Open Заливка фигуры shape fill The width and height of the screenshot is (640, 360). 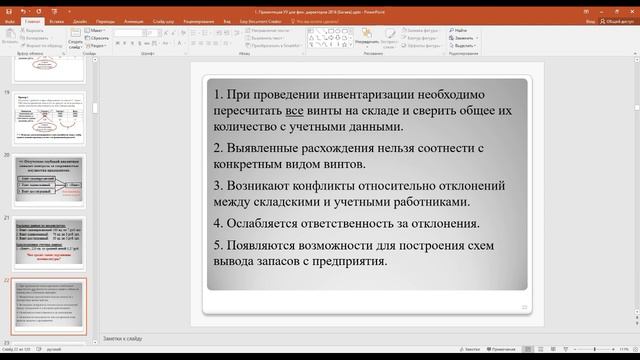click(420, 31)
